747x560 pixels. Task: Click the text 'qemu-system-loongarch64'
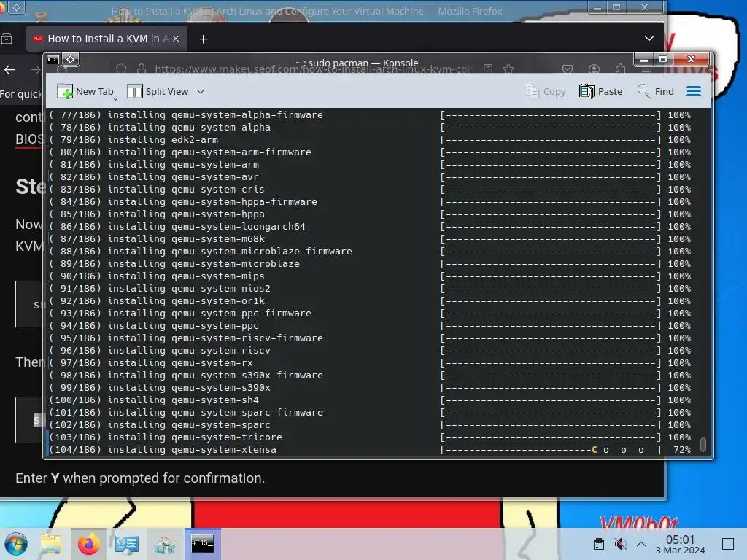coord(239,226)
